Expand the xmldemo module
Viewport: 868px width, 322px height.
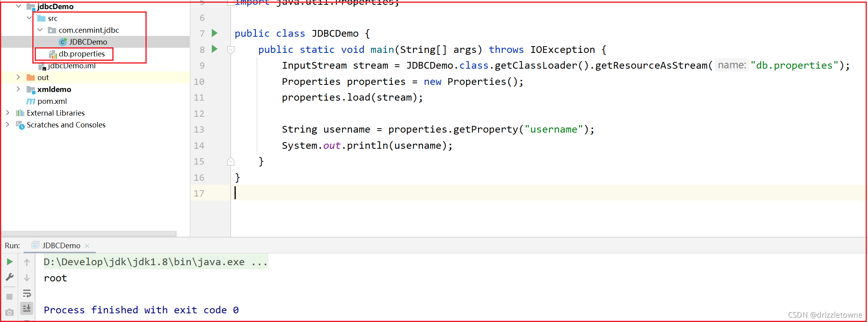tap(18, 89)
